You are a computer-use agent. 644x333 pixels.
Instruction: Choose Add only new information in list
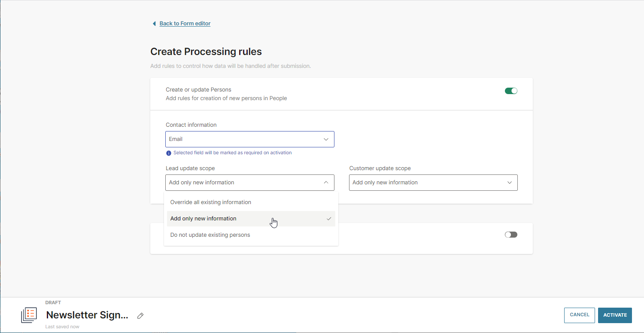[204, 219]
